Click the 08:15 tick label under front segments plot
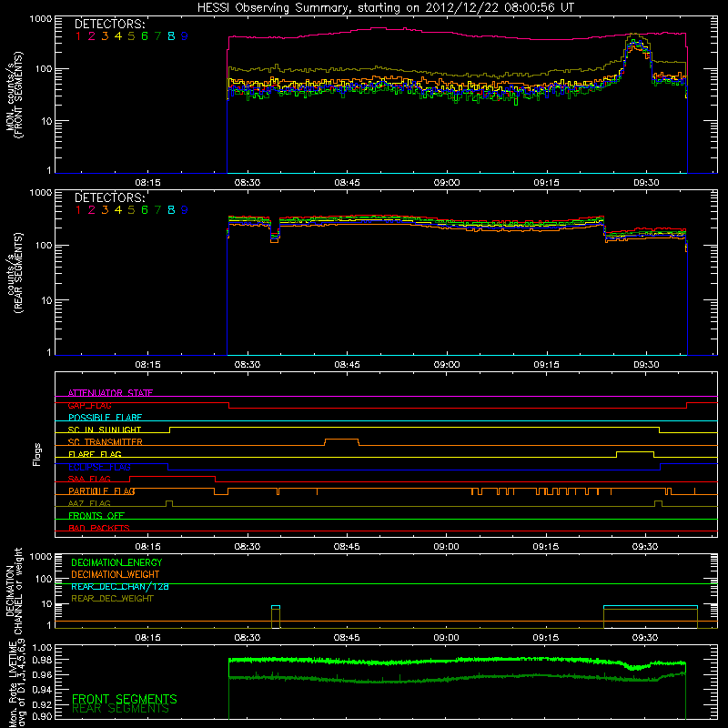 147,183
